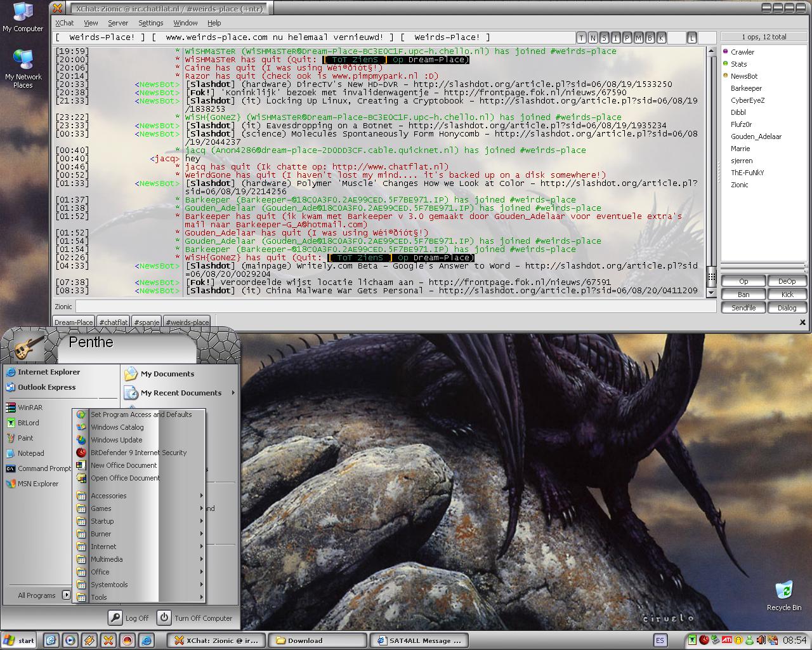Open My Computer desktop icon
Image resolution: width=812 pixels, height=650 pixels.
23,17
